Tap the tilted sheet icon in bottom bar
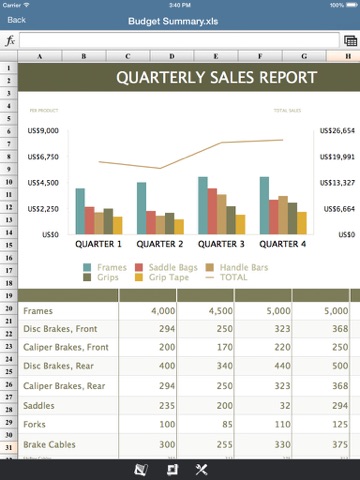360x480 pixels. point(141,470)
